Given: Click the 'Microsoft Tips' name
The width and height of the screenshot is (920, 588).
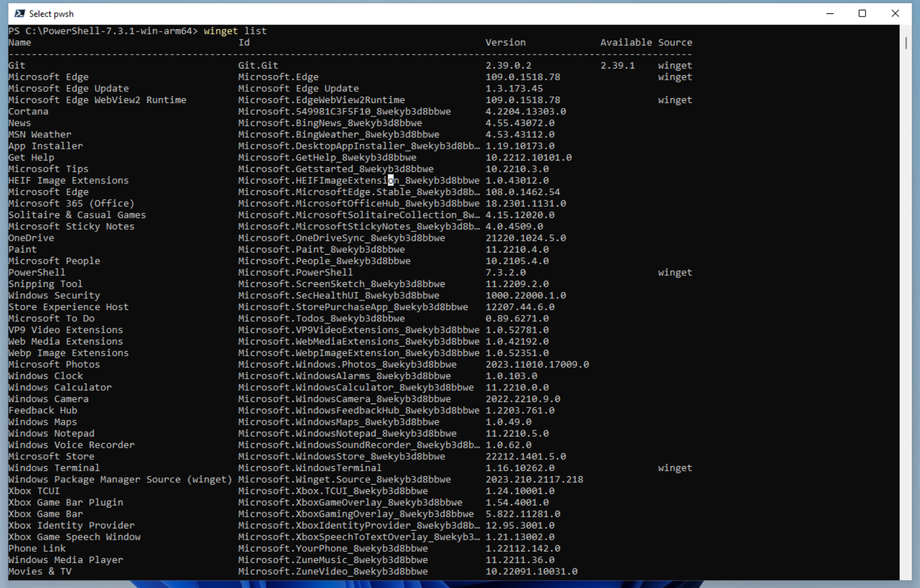Looking at the screenshot, I should pos(48,169).
